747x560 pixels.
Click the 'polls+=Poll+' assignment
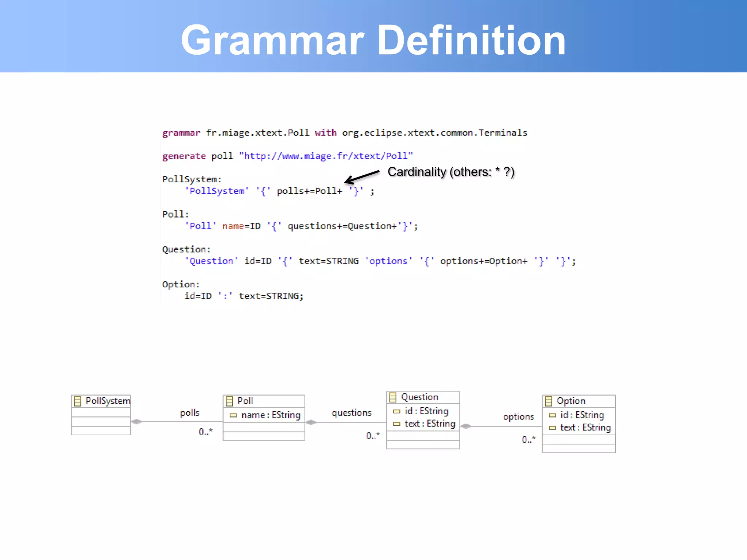(x=310, y=191)
